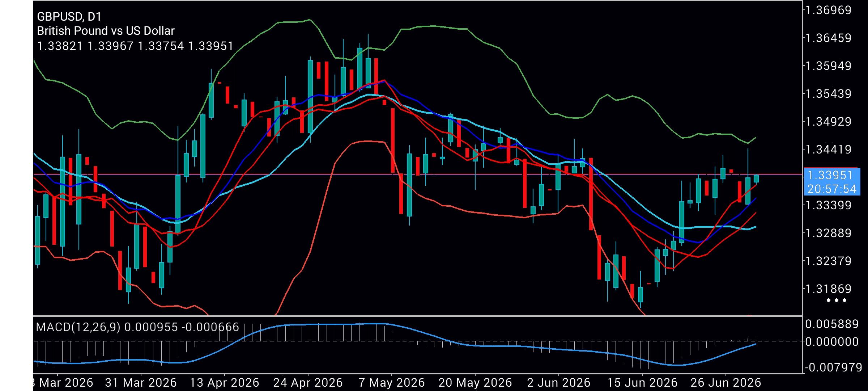Select the MACD zero level label 0.000000
Image resolution: width=868 pixels, height=391 pixels.
(832, 342)
